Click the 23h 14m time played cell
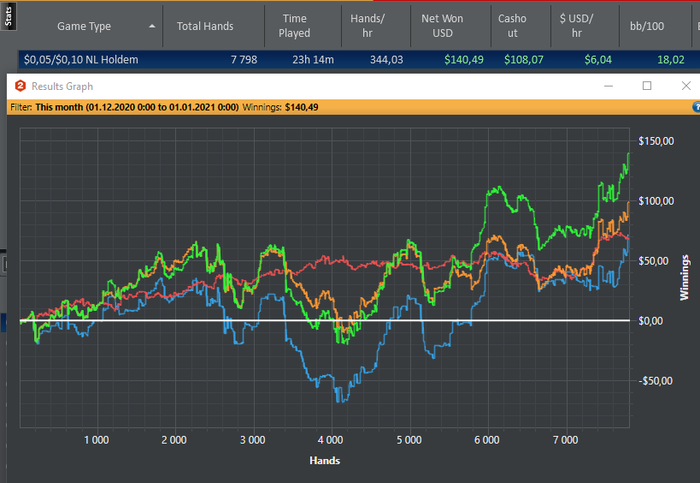The height and width of the screenshot is (483, 700). (x=313, y=60)
